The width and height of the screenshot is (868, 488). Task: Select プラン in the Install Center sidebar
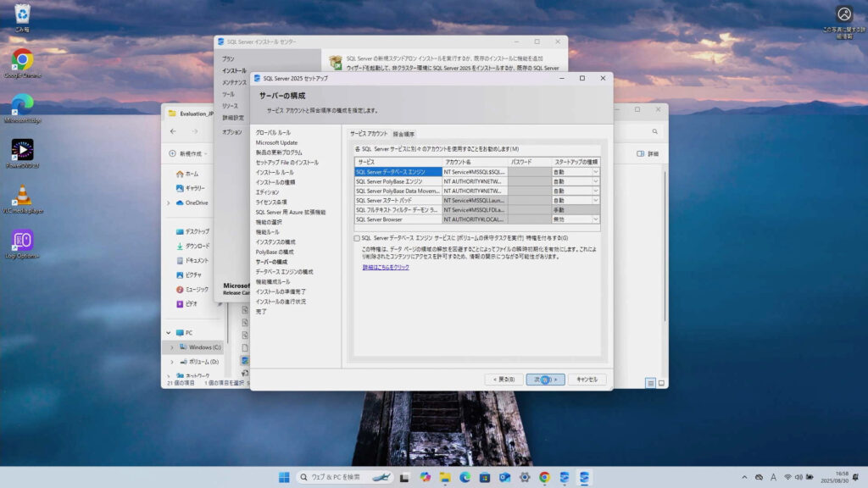pyautogui.click(x=228, y=58)
